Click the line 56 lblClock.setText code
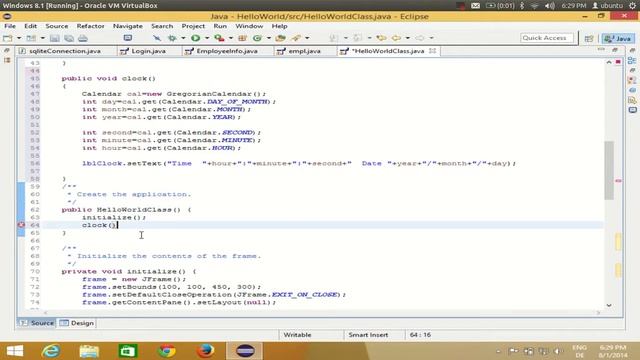The width and height of the screenshot is (640, 360). pyautogui.click(x=299, y=163)
